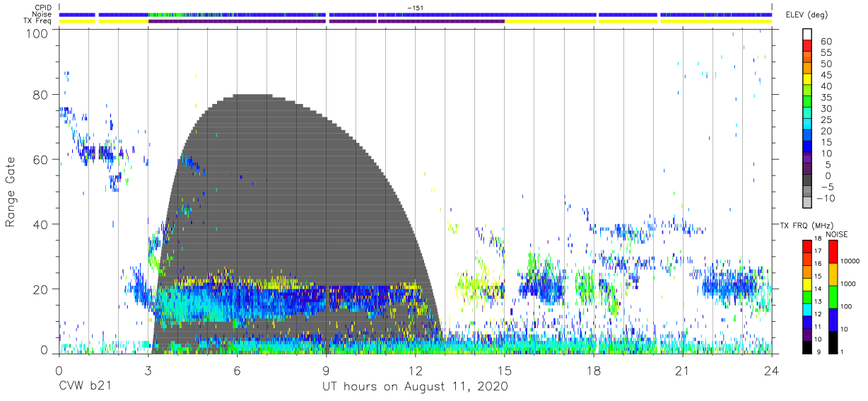This screenshot has width=868, height=401.
Task: Click the 15 tick on UT hours axis
Action: 505,371
